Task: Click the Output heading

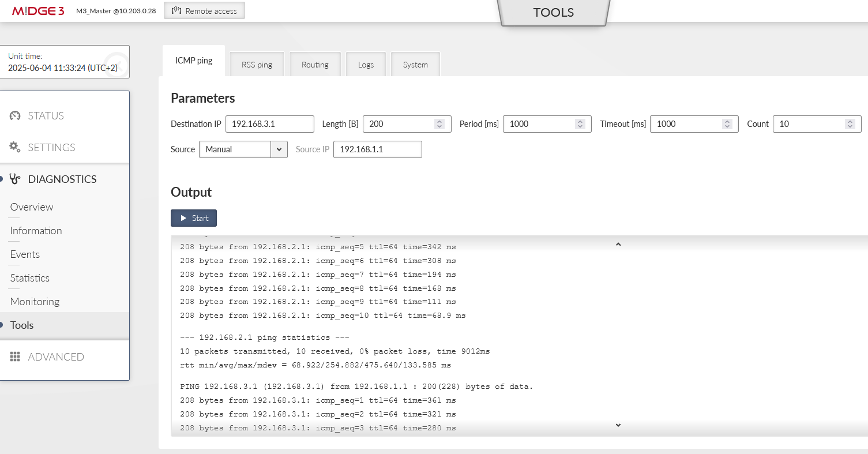Action: 191,192
